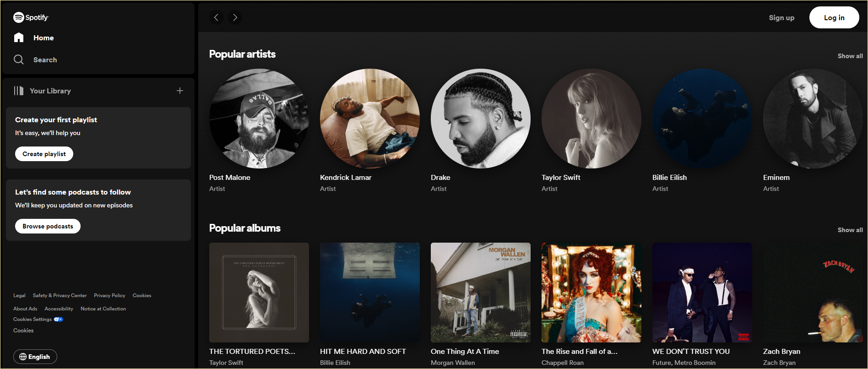Screen dimensions: 868x369
Task: Click the Drake name text
Action: click(x=440, y=178)
